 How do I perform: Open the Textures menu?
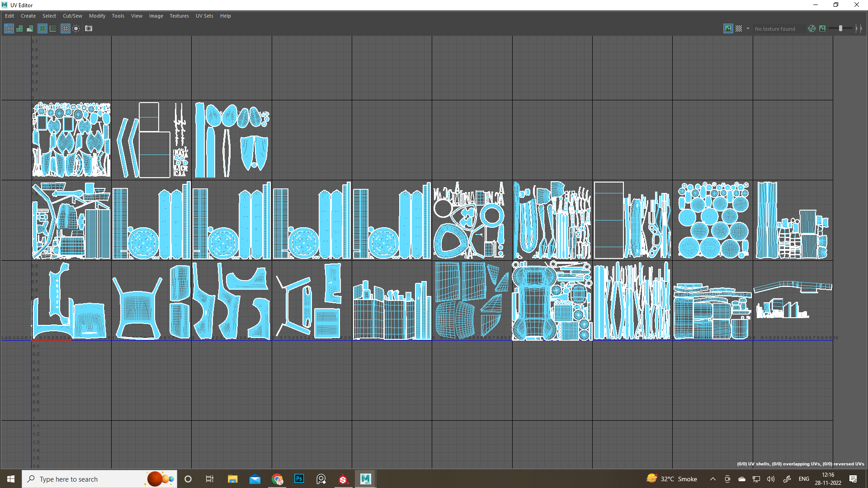pyautogui.click(x=179, y=16)
